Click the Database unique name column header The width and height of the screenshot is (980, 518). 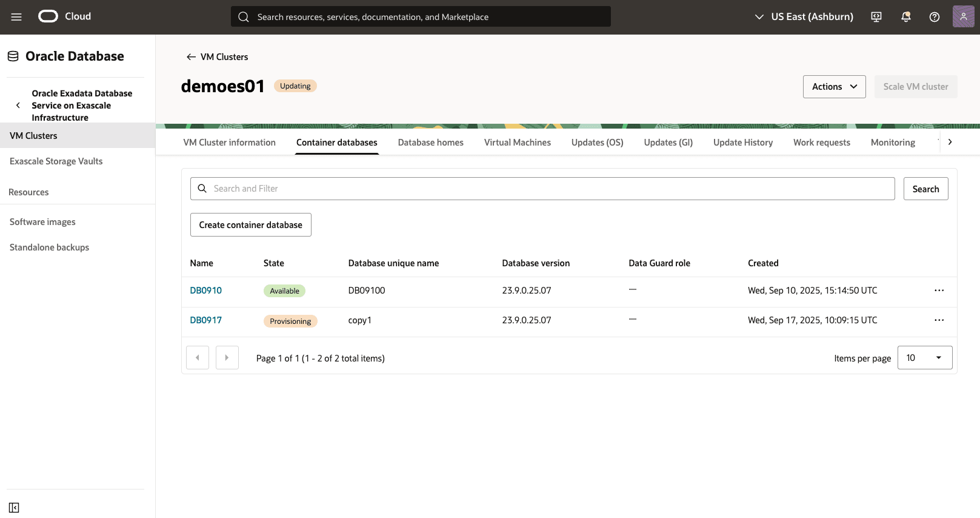pos(394,263)
